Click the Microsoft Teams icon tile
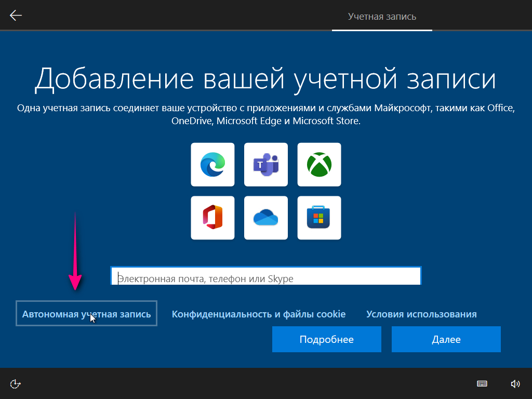 tap(265, 165)
